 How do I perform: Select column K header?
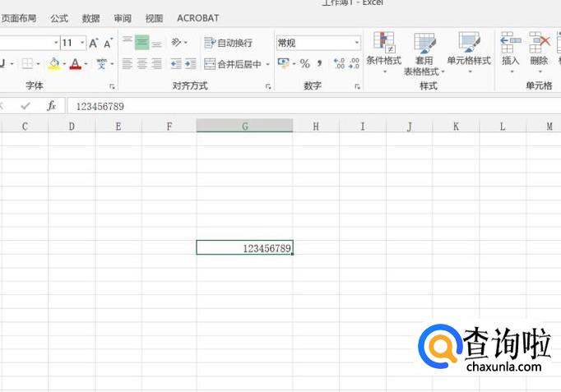pos(456,126)
